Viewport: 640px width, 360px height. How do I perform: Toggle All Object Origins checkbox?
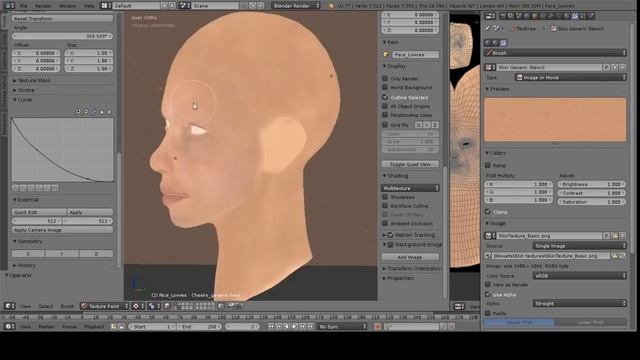click(x=385, y=106)
